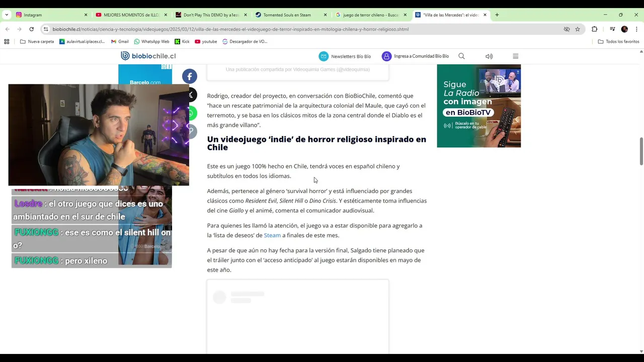Open the site search magnifier icon

point(461,56)
